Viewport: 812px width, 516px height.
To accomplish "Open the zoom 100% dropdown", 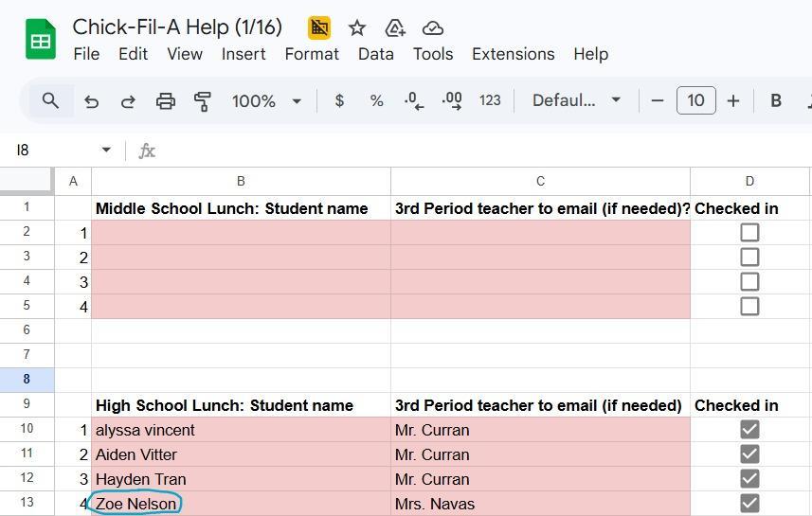I will click(266, 101).
